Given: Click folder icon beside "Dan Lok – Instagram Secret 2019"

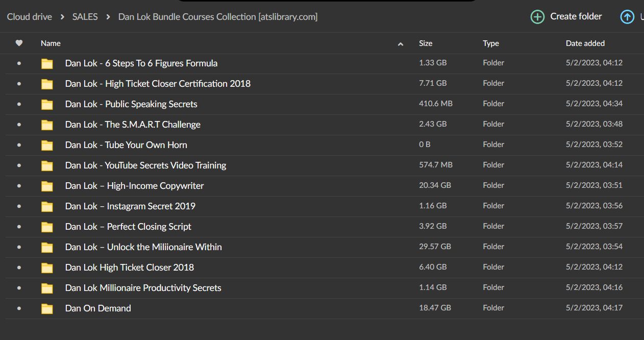Looking at the screenshot, I should click(47, 206).
